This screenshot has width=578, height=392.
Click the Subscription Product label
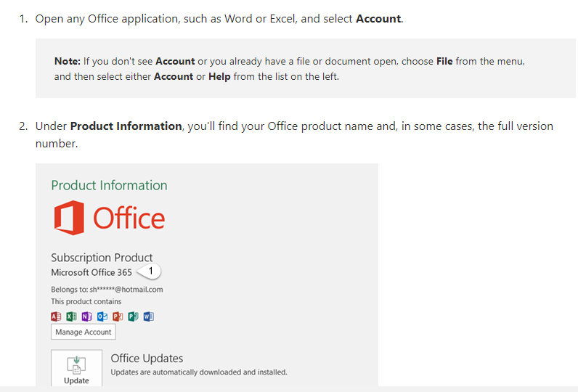click(x=102, y=257)
